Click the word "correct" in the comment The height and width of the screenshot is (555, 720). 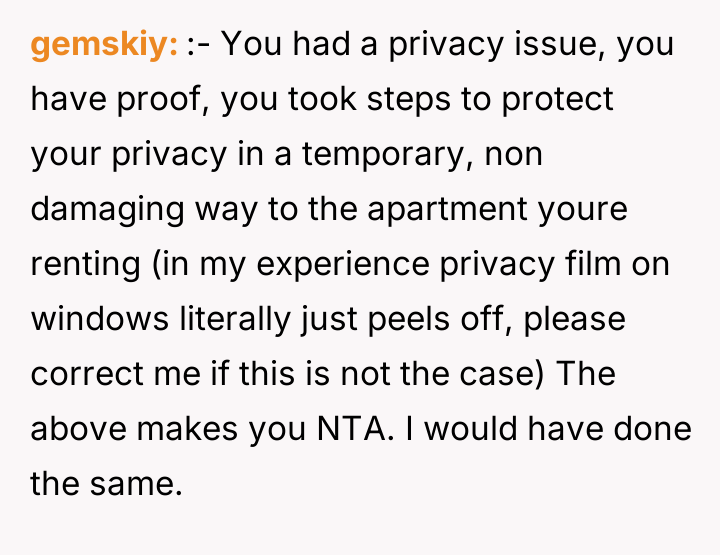80,373
